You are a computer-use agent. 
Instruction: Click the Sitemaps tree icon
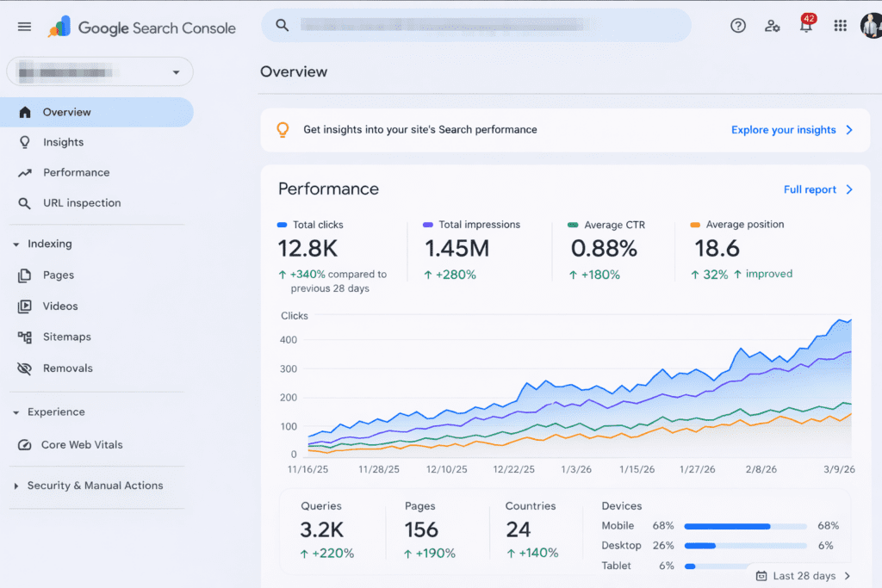(24, 337)
